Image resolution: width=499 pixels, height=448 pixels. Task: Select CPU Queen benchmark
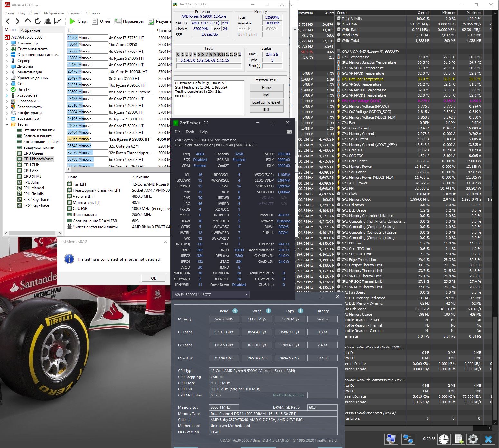pos(33,153)
